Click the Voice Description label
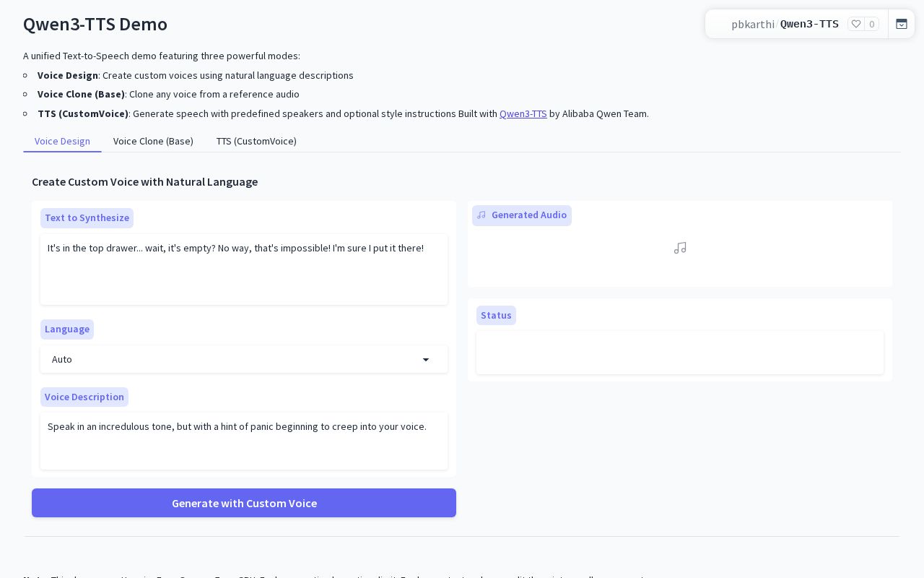This screenshot has width=924, height=578. [84, 397]
